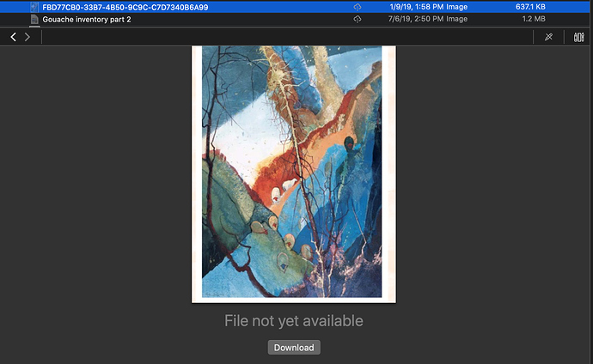Click the file icon beside FBD77CB0 filename
Screen dimensions: 593x364
pyautogui.click(x=34, y=7)
